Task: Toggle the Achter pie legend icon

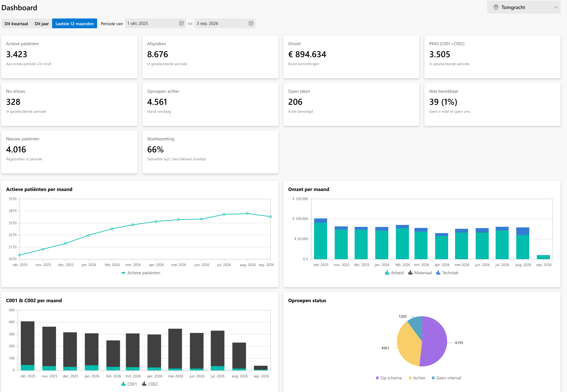Action: (x=410, y=378)
